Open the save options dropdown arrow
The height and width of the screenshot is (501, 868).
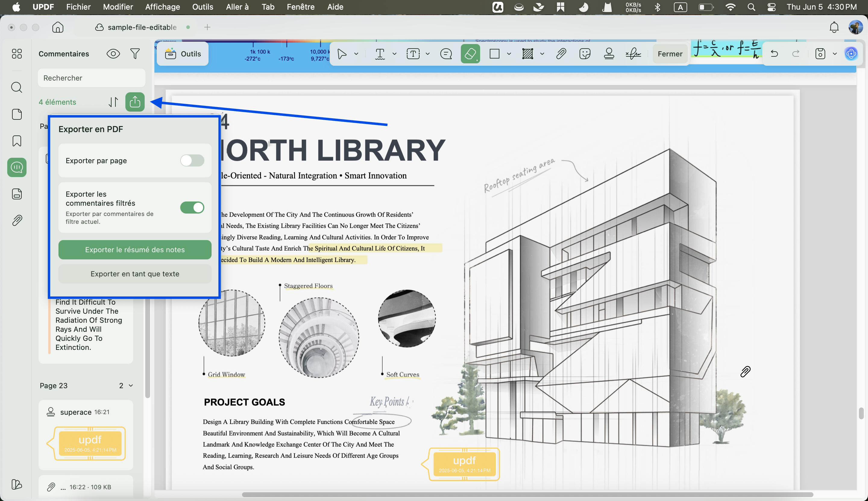[835, 54]
